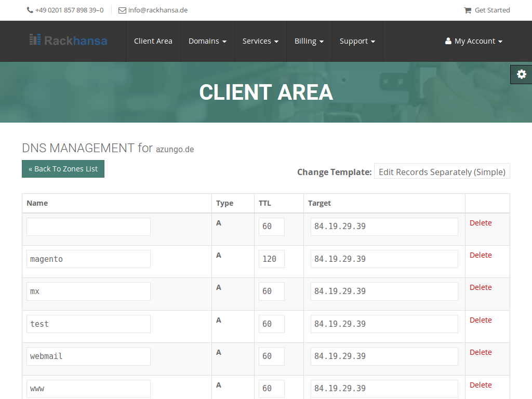Viewport: 532px width, 399px height.
Task: Click the empty Name field in first row
Action: [88, 227]
